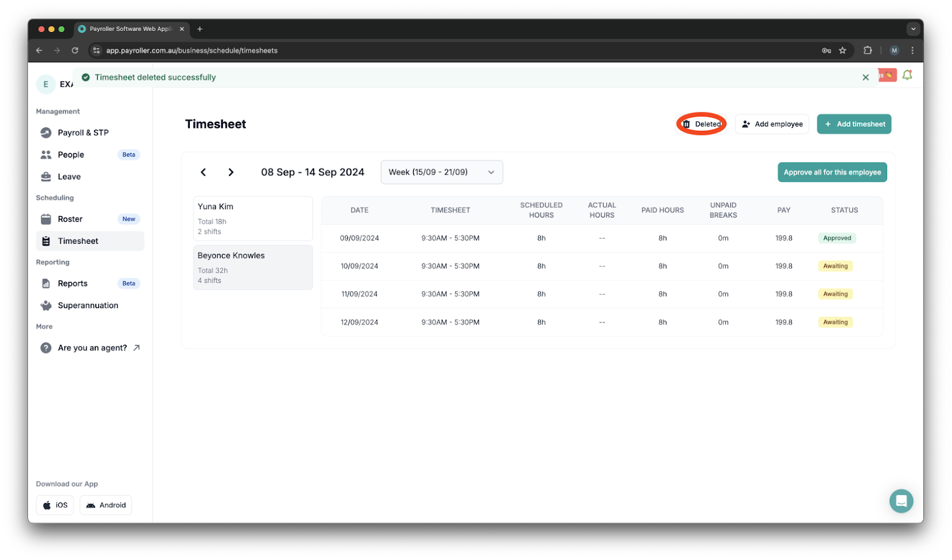Click the Add employee button
Image resolution: width=952 pixels, height=560 pixels.
[772, 124]
